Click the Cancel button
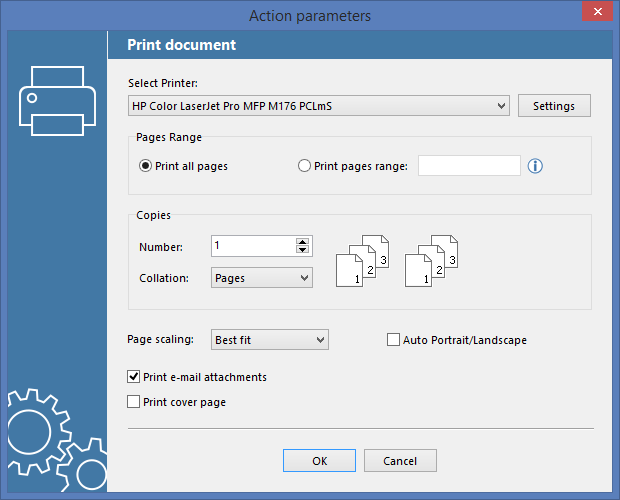 pyautogui.click(x=400, y=460)
